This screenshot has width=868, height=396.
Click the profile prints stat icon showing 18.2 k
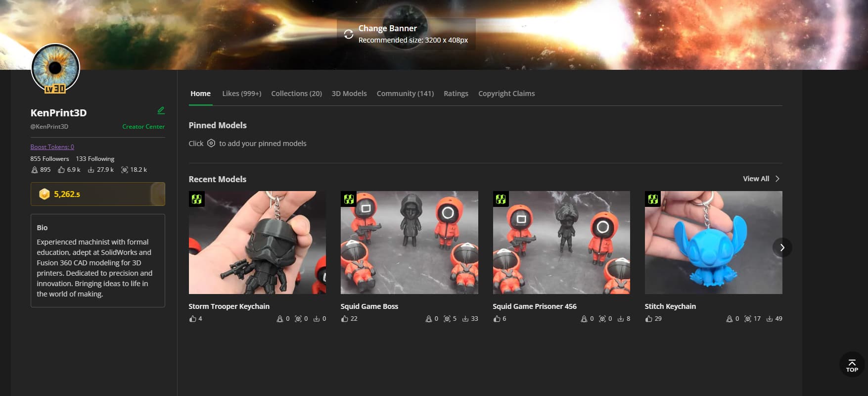125,170
